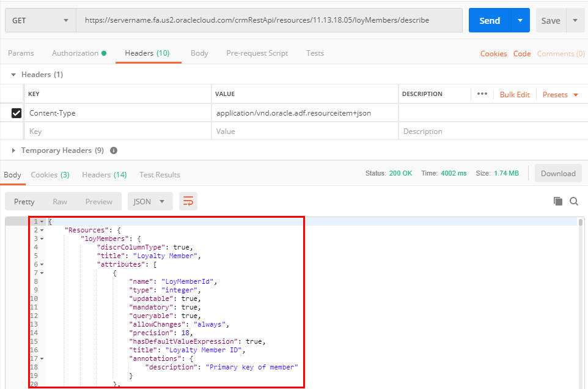Collapse the annotations object on line 17
Screen dimensions: 588x389
(x=43, y=358)
